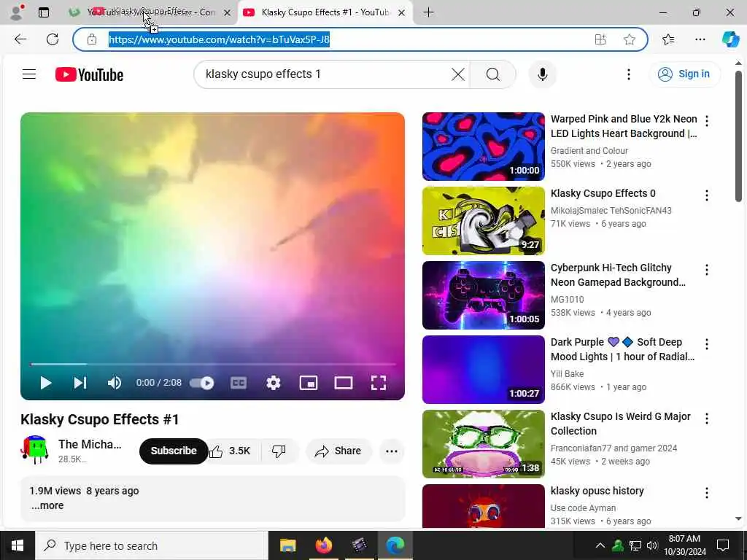
Task: Open video player settings gear
Action: point(274,383)
